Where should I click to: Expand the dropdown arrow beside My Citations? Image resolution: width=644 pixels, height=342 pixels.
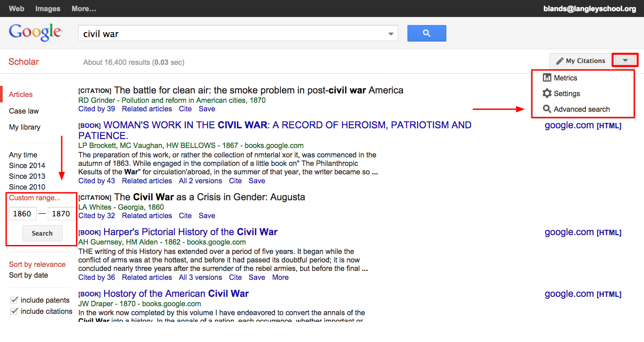(625, 60)
